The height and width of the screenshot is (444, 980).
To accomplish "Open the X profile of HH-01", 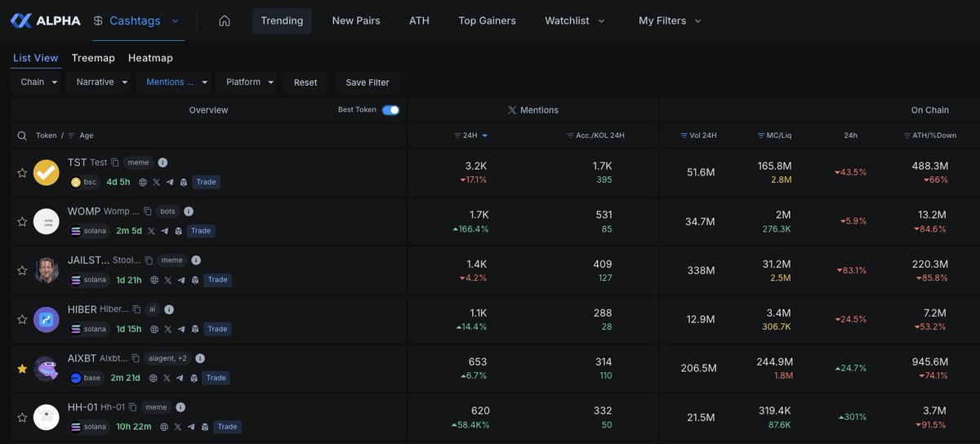I will click(x=177, y=427).
